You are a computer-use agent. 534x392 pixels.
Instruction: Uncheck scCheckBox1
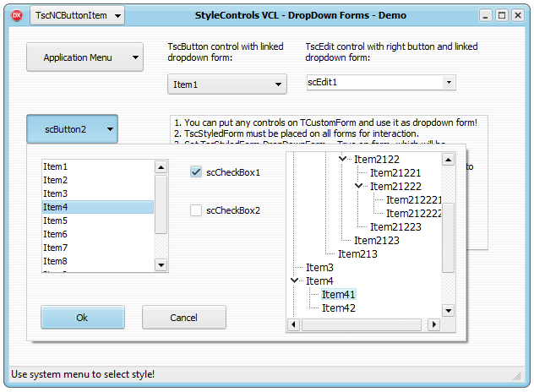click(x=196, y=172)
